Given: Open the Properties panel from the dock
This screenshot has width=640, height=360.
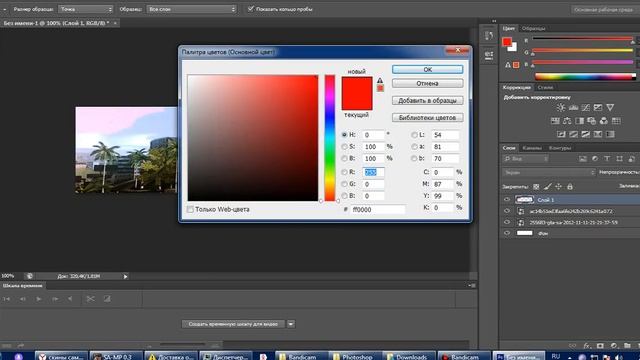Looking at the screenshot, I should 489,55.
